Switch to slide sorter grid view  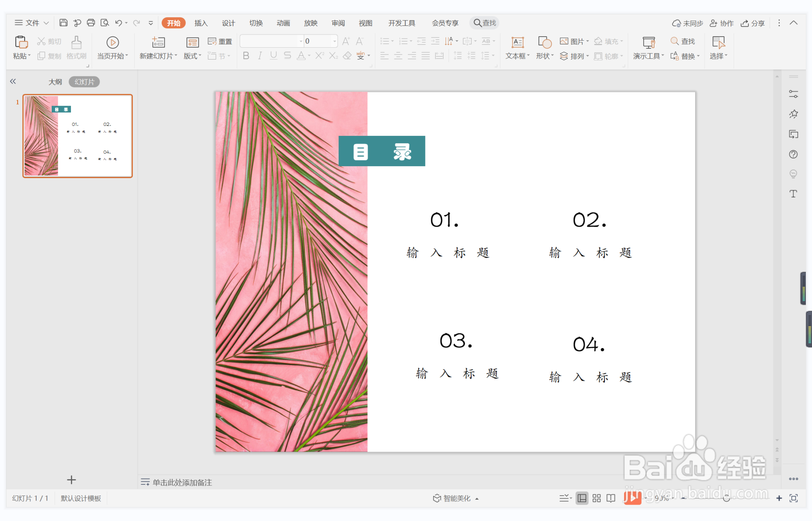(597, 498)
